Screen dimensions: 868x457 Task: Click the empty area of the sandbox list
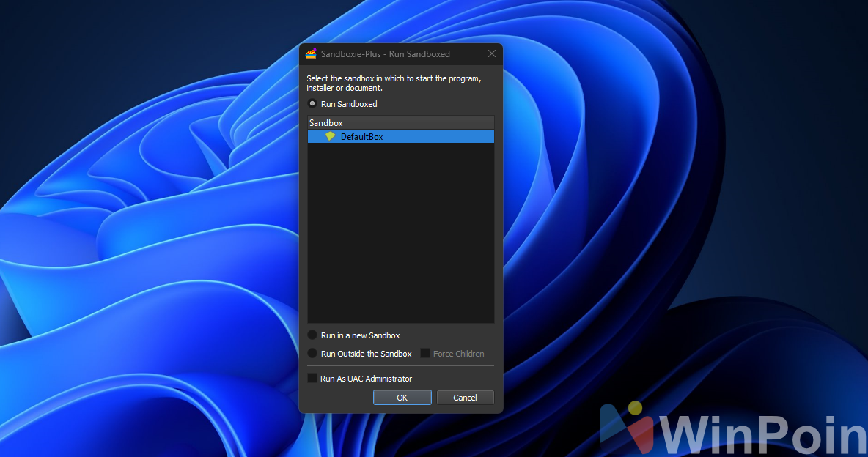400,234
